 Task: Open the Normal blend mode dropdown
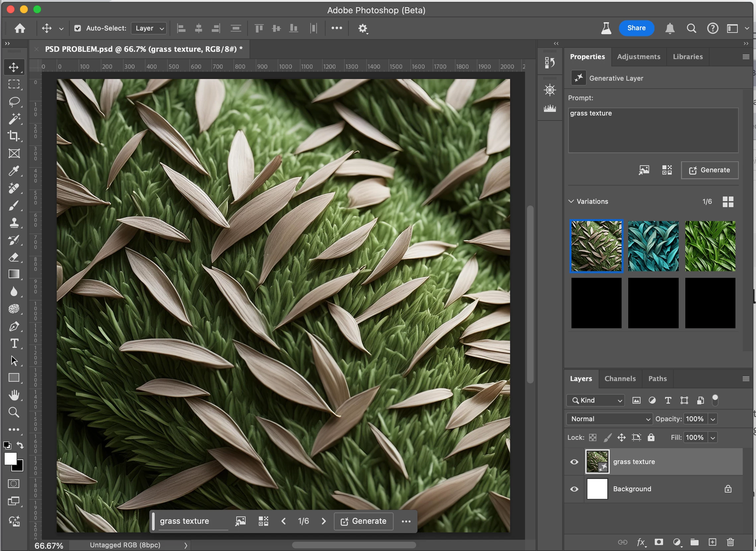tap(609, 419)
